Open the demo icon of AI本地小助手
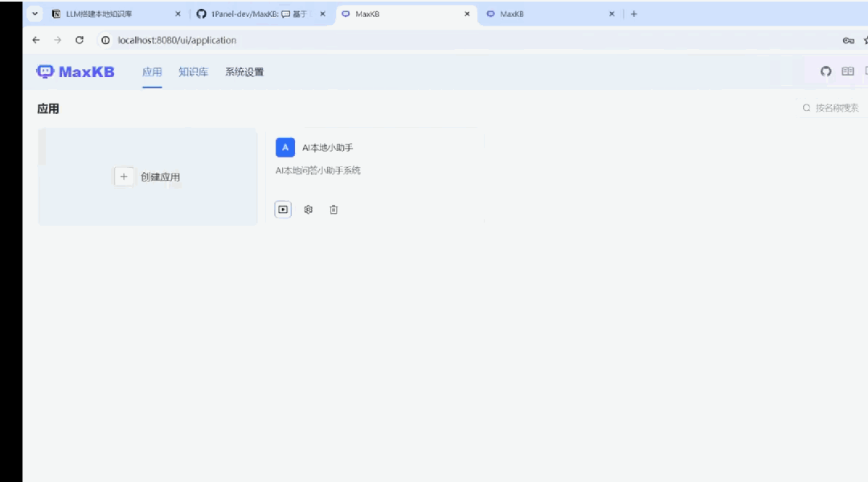The height and width of the screenshot is (482, 868). point(283,209)
